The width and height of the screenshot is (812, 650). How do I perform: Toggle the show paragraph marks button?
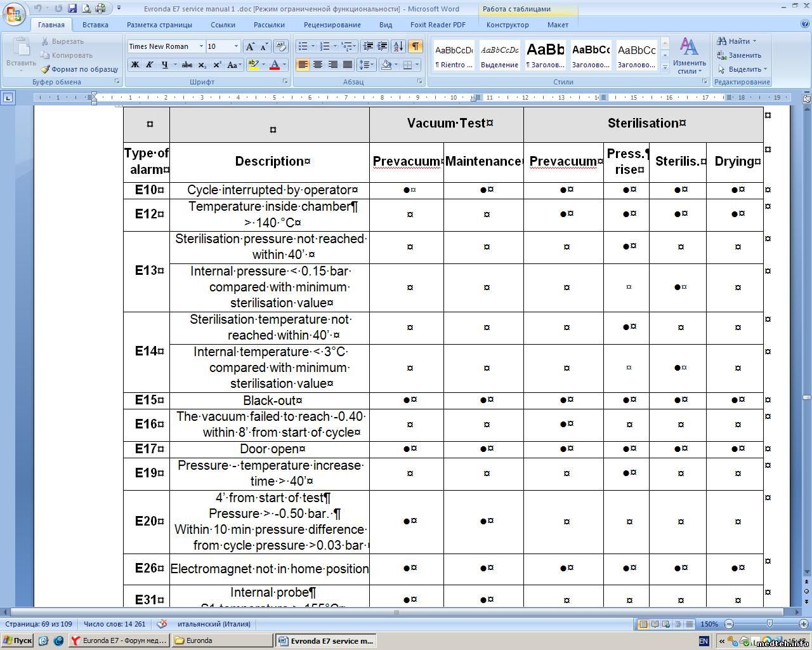tap(415, 46)
